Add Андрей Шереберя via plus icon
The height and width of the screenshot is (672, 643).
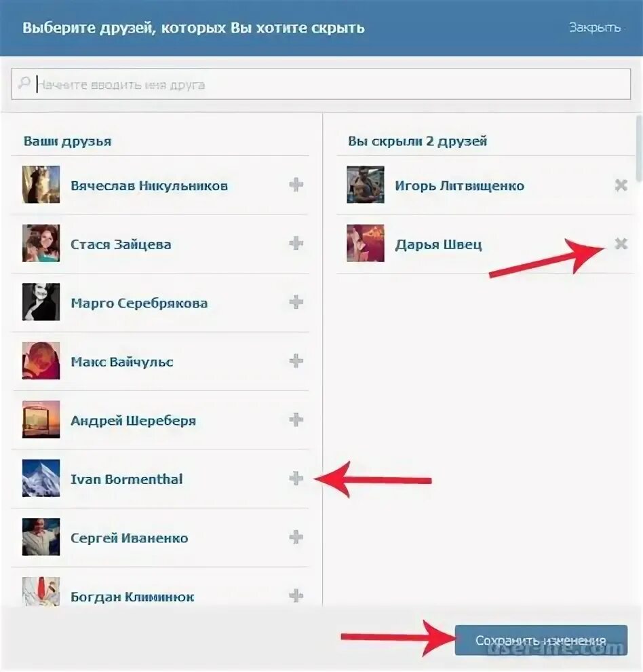pyautogui.click(x=296, y=419)
